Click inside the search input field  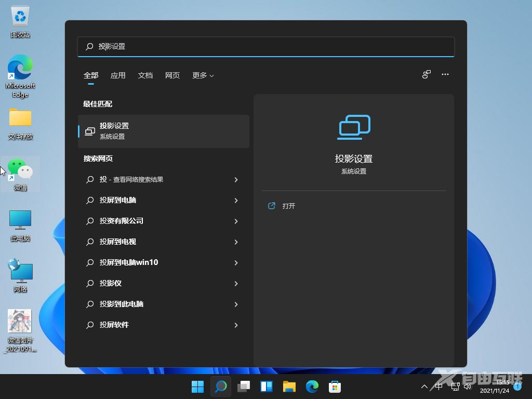coord(266,47)
